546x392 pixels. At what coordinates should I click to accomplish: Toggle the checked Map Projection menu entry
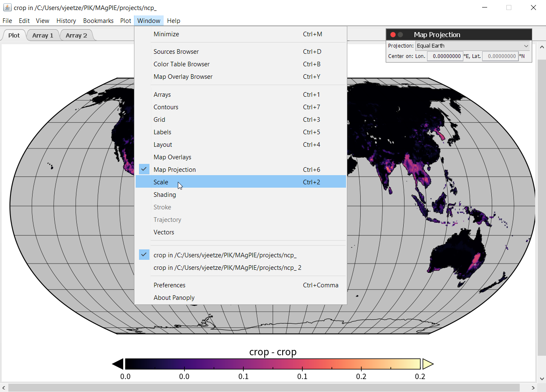point(241,169)
